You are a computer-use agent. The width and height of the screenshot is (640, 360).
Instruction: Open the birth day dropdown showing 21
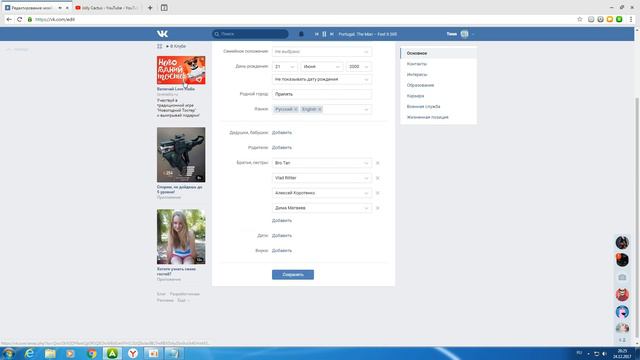pos(284,67)
